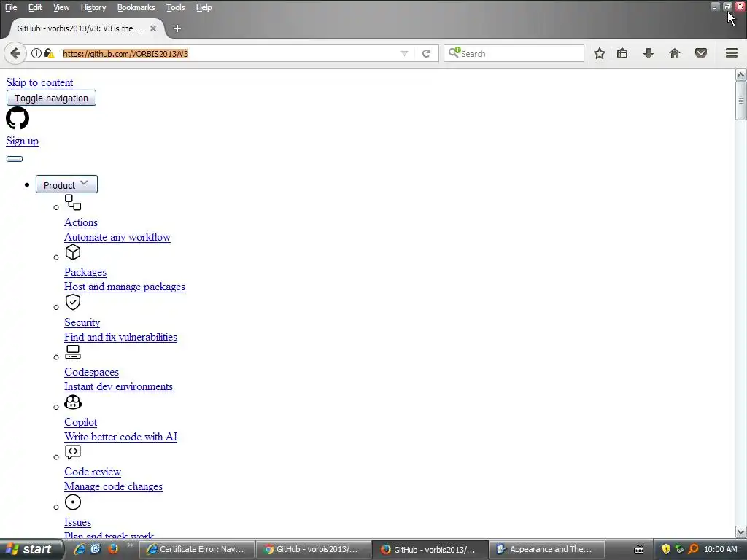Click the vertical scrollbar thumb
Screen dimensions: 747x560
[x=740, y=101]
